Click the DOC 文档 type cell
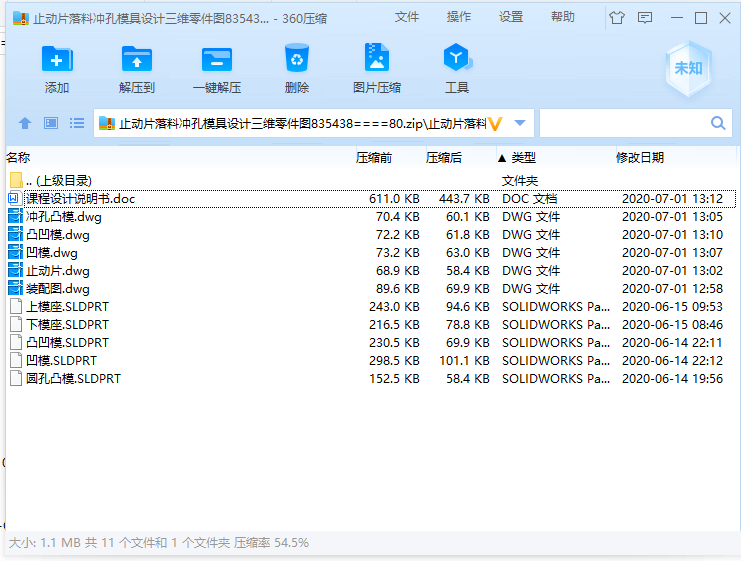This screenshot has height=561, width=741. (x=529, y=199)
